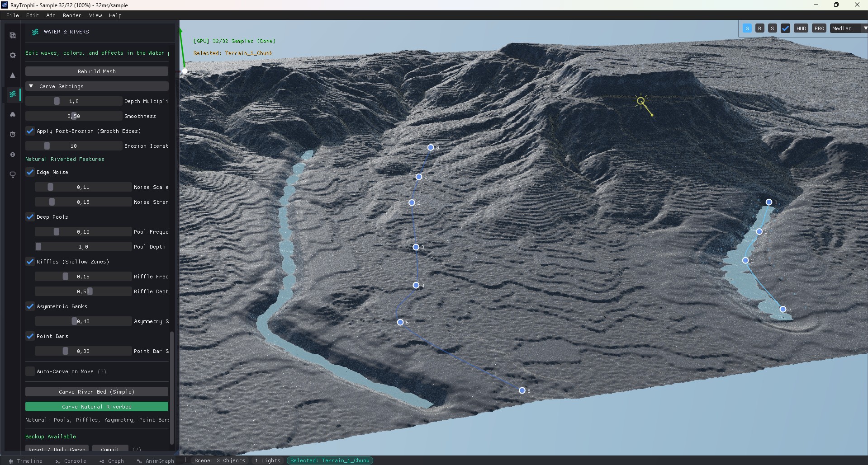Click the yellow sun light gizmo in viewport
This screenshot has width=868, height=465.
tap(641, 101)
